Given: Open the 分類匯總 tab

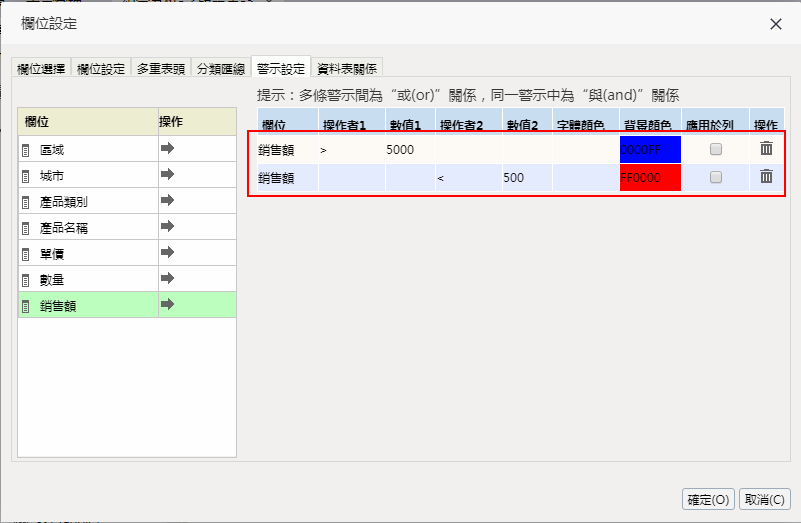Looking at the screenshot, I should [220, 69].
